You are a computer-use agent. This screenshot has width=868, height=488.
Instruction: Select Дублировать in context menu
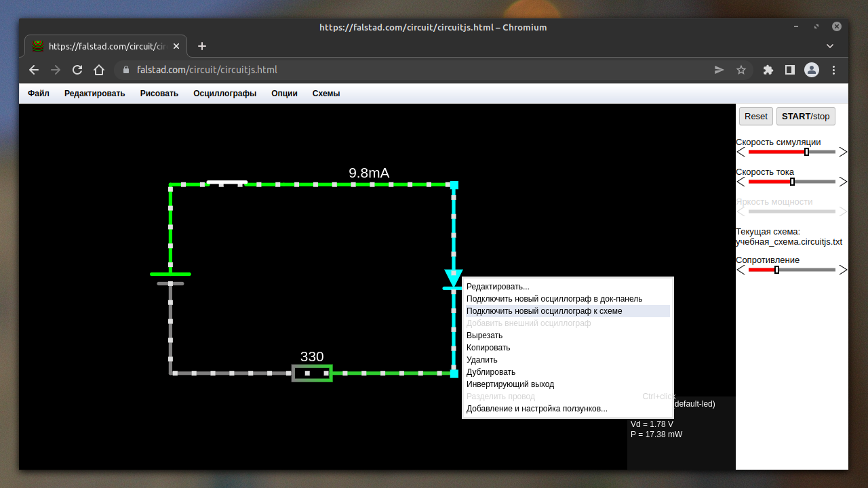pos(491,372)
